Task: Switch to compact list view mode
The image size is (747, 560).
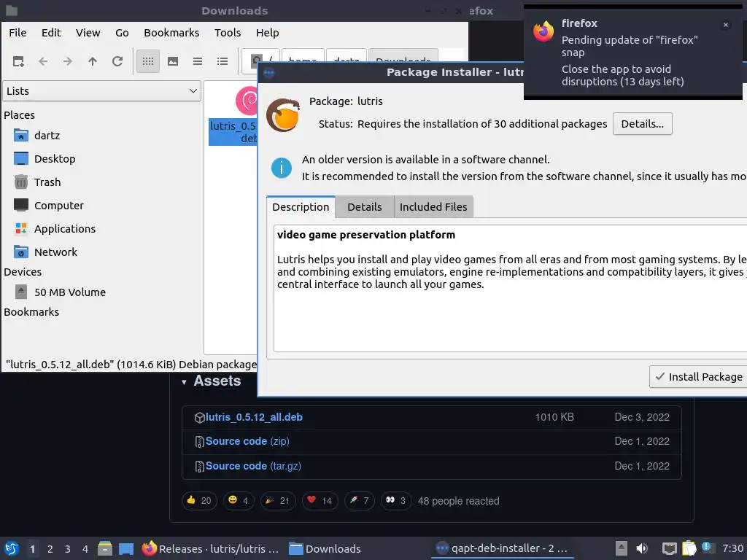Action: (x=198, y=61)
